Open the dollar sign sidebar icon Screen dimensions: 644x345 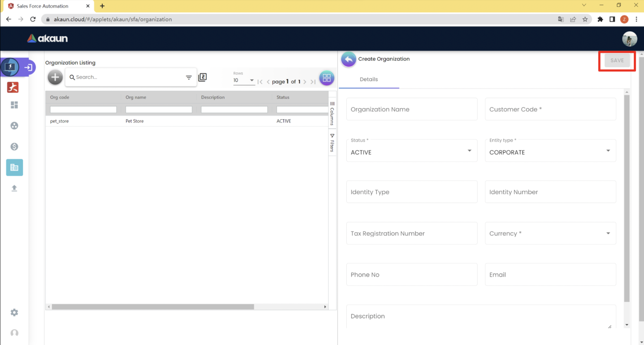(14, 146)
